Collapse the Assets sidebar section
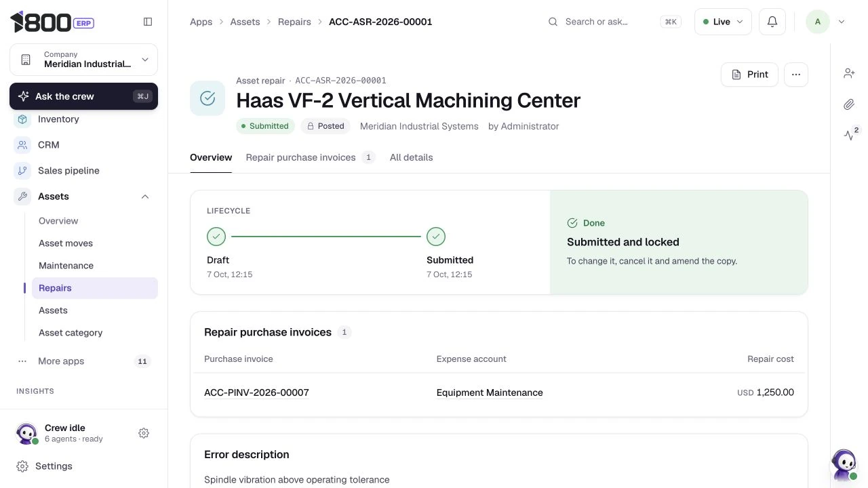 [x=145, y=197]
